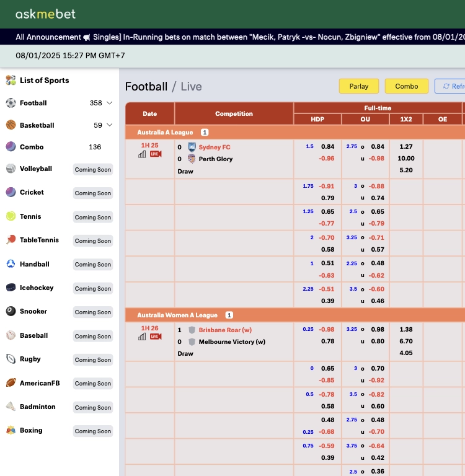The width and height of the screenshot is (465, 476).
Task: Open live stream icon for Sydney FC match
Action: click(156, 154)
